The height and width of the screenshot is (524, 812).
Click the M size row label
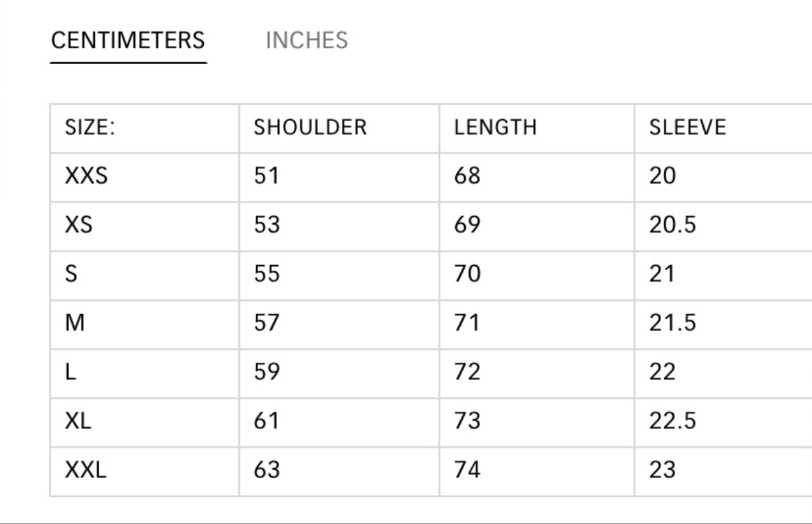[x=74, y=323]
